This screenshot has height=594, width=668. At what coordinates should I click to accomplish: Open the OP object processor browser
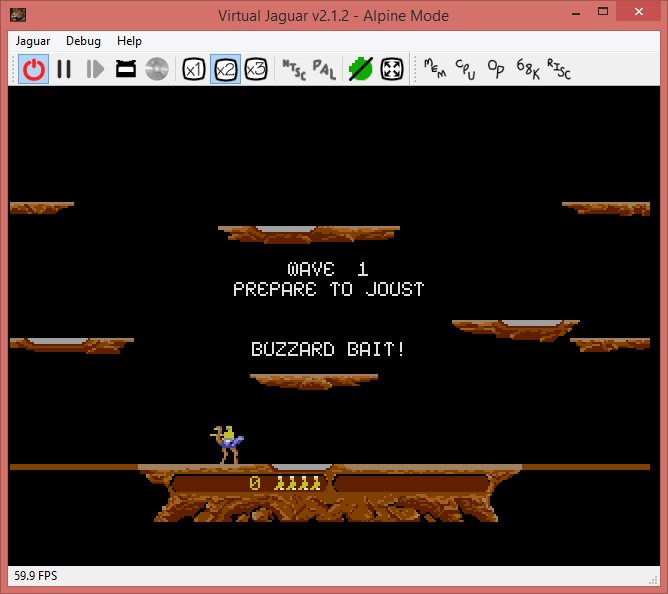tap(496, 69)
